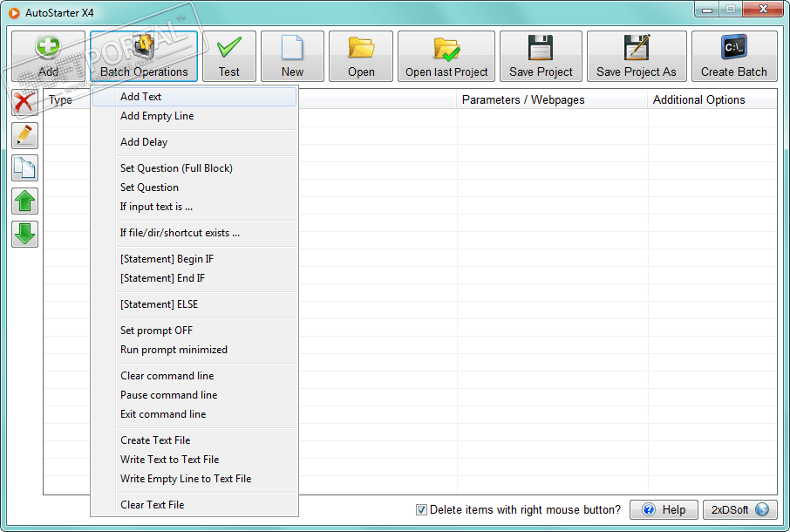Viewport: 790px width, 532px height.
Task: Open the Batch Operations dropdown button
Action: coord(144,57)
